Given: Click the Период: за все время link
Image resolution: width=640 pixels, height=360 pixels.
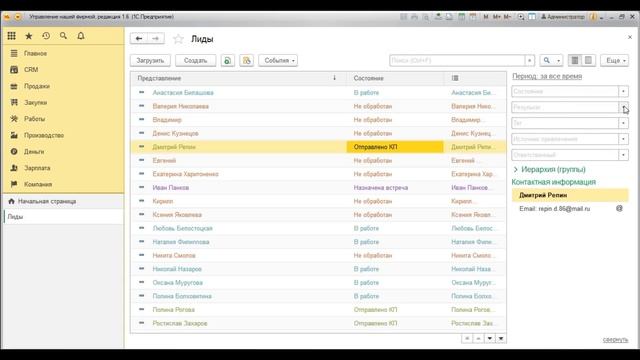Looking at the screenshot, I should coord(547,76).
